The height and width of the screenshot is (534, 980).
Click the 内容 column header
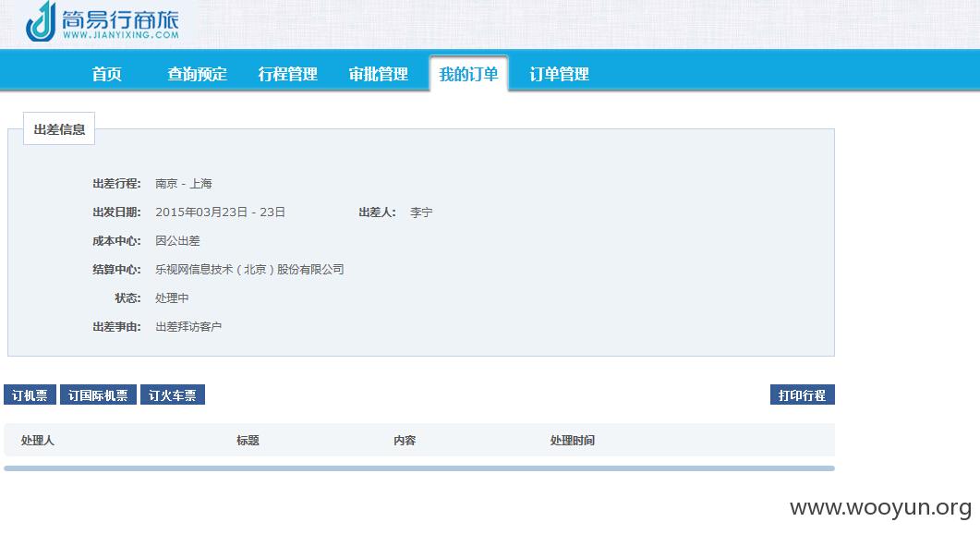coord(405,440)
